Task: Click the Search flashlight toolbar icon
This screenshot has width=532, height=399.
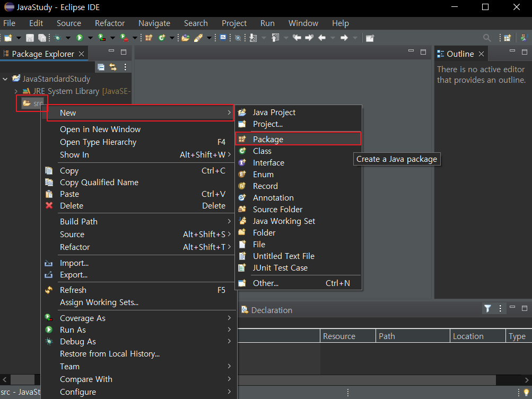Action: pyautogui.click(x=198, y=38)
